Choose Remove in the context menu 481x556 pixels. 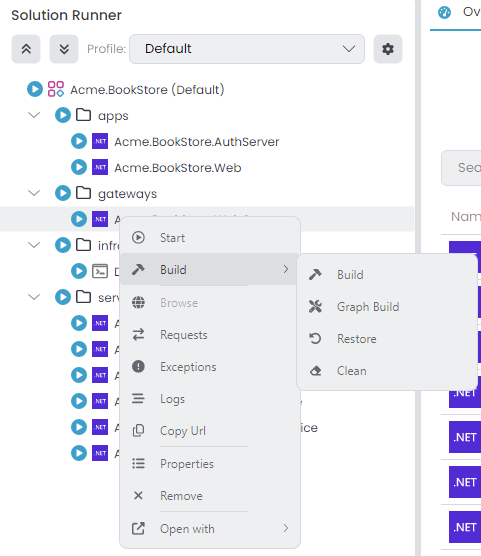coord(210,496)
